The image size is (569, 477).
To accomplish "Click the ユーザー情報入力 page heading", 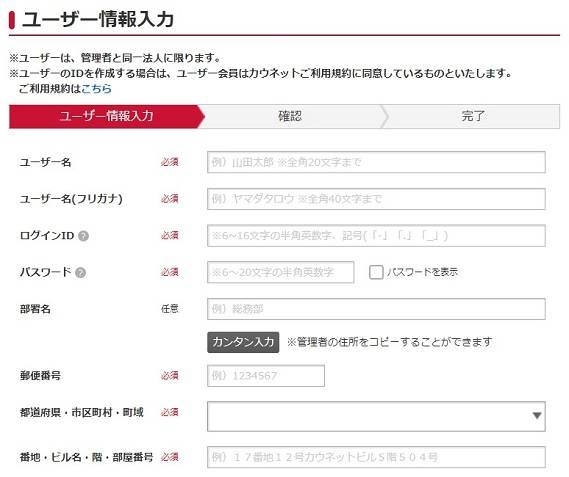I will [98, 19].
